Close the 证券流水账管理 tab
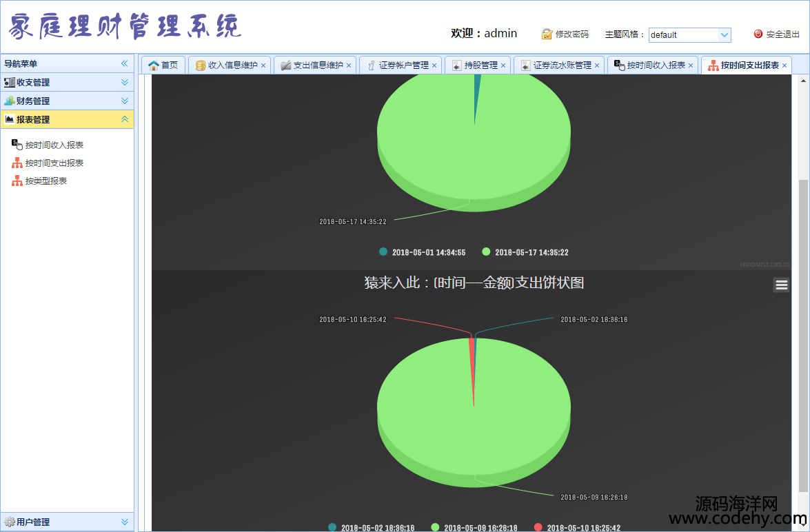Image resolution: width=810 pixels, height=532 pixels. pos(597,65)
